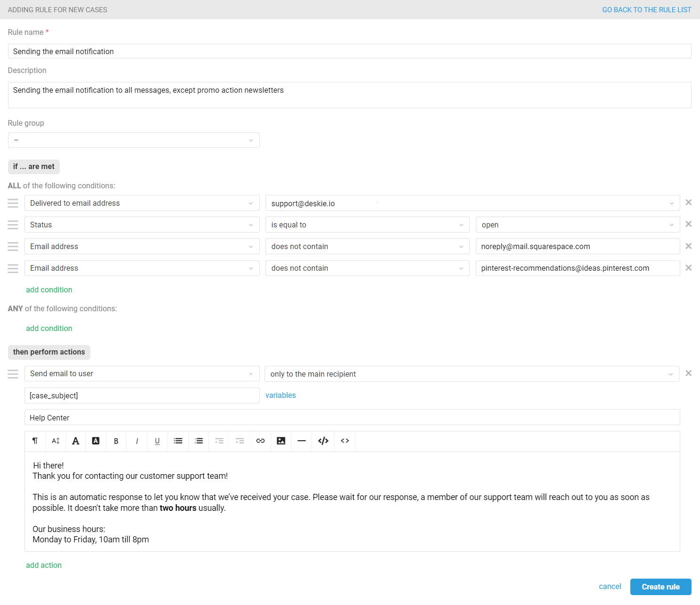Open the text color picker
This screenshot has width=700, height=605.
75,441
